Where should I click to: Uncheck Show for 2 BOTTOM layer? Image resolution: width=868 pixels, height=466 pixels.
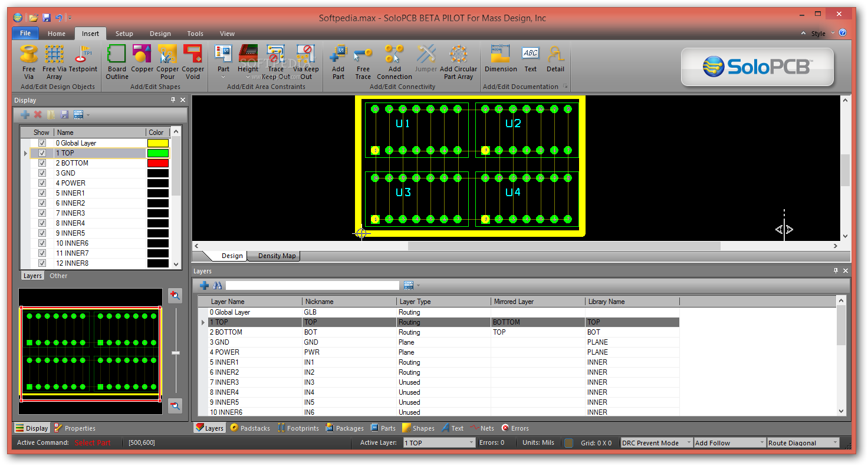tap(42, 163)
